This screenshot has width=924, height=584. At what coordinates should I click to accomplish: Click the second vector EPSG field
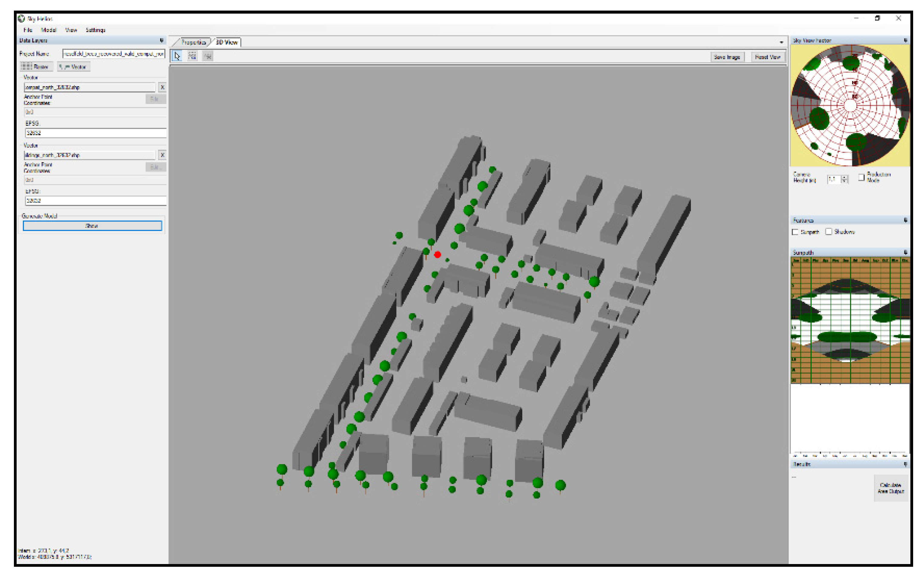click(96, 201)
